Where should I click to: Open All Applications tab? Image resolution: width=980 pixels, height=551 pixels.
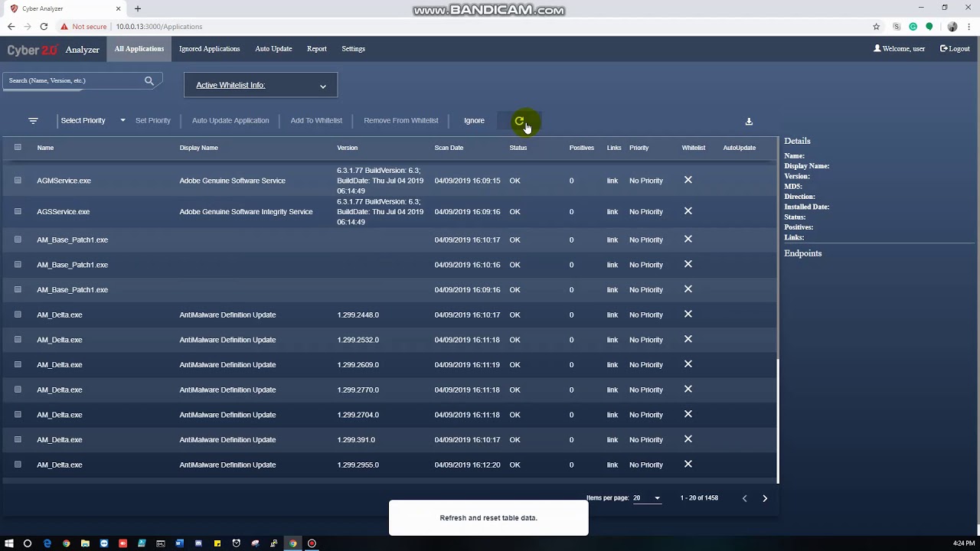(x=139, y=49)
